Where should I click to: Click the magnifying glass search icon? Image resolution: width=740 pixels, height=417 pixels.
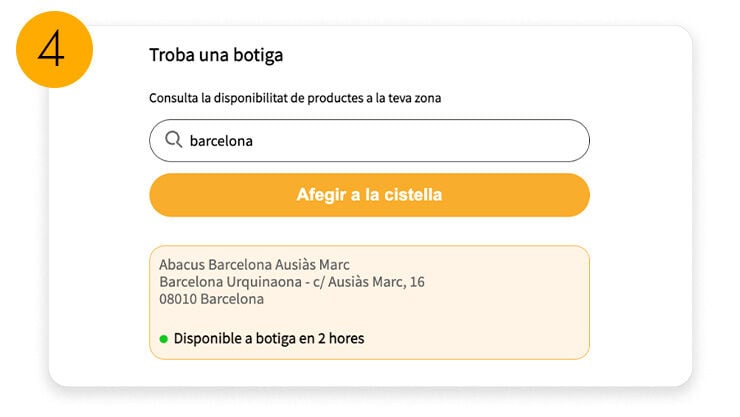tap(173, 140)
